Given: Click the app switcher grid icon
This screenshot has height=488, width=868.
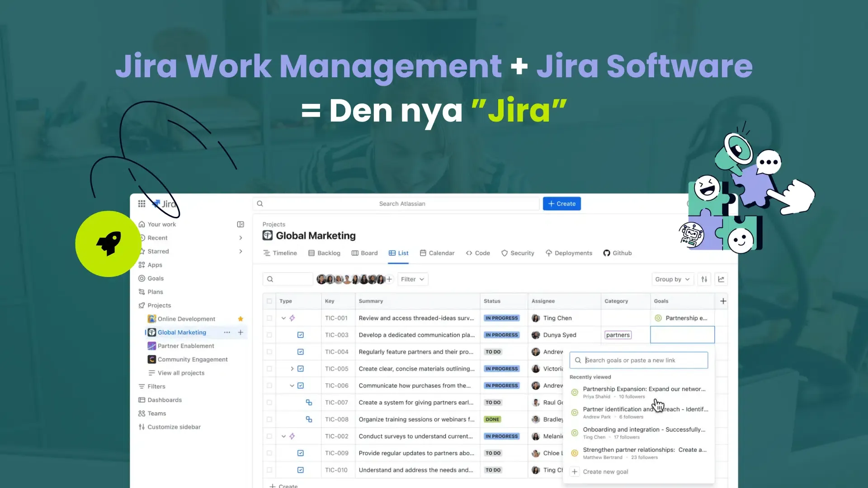Looking at the screenshot, I should (141, 203).
